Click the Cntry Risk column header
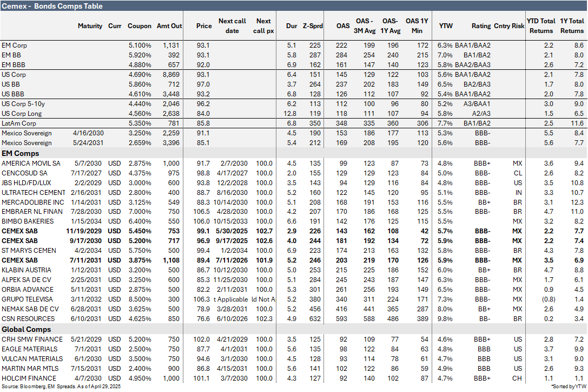 509,26
